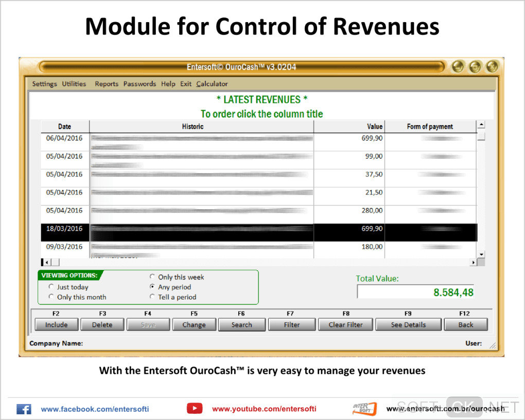The width and height of the screenshot is (525, 420).
Task: Click the vertical scrollbar down arrow
Action: 481,255
